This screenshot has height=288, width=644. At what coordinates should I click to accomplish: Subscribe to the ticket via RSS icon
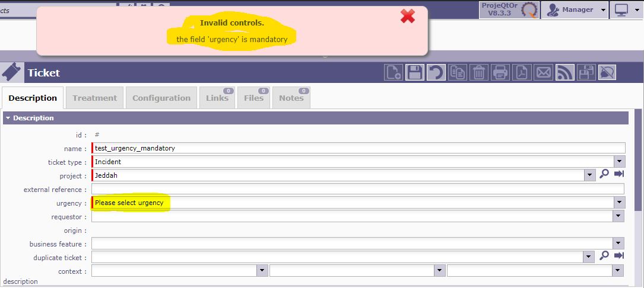coord(564,73)
